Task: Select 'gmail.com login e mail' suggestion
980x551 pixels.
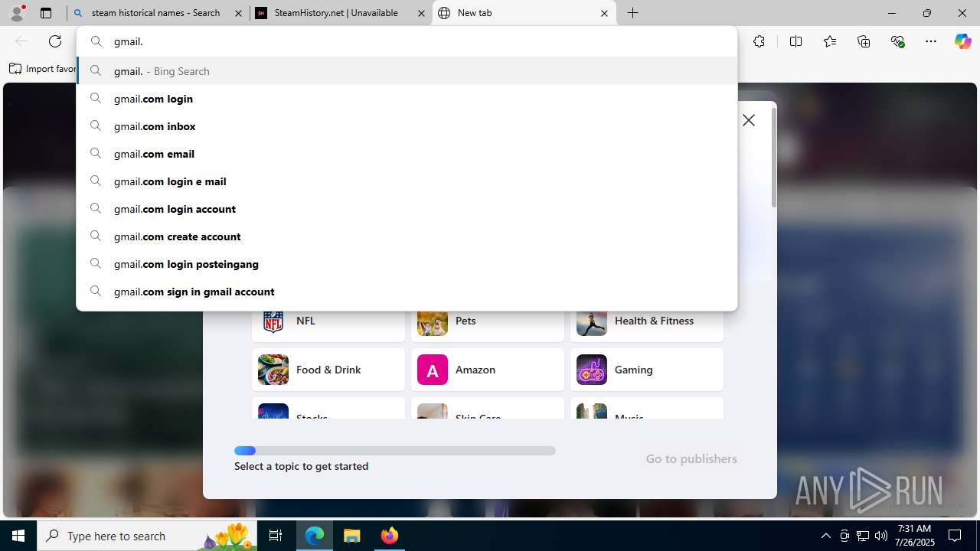Action: tap(407, 181)
